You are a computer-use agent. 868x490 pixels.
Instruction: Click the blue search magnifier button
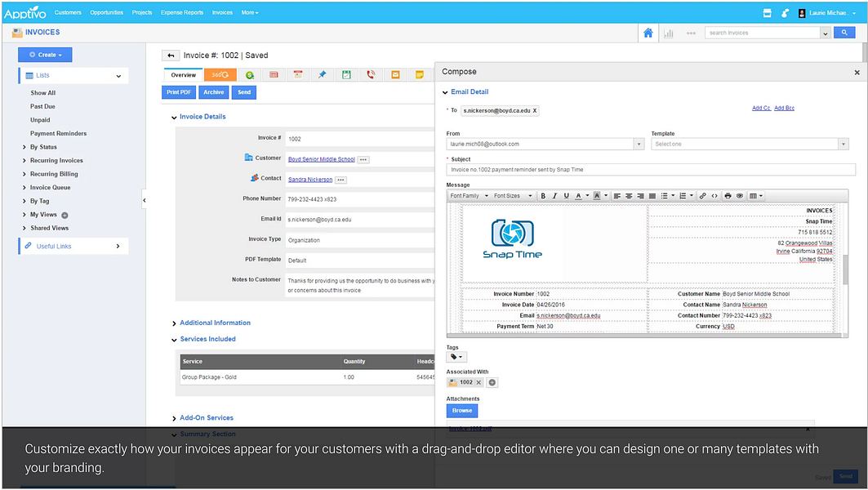click(844, 33)
